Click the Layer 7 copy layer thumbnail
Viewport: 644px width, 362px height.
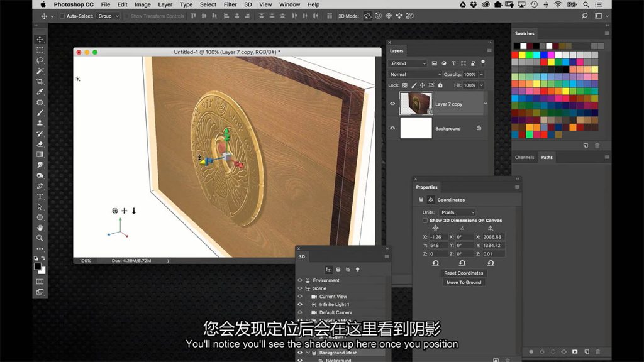point(416,103)
